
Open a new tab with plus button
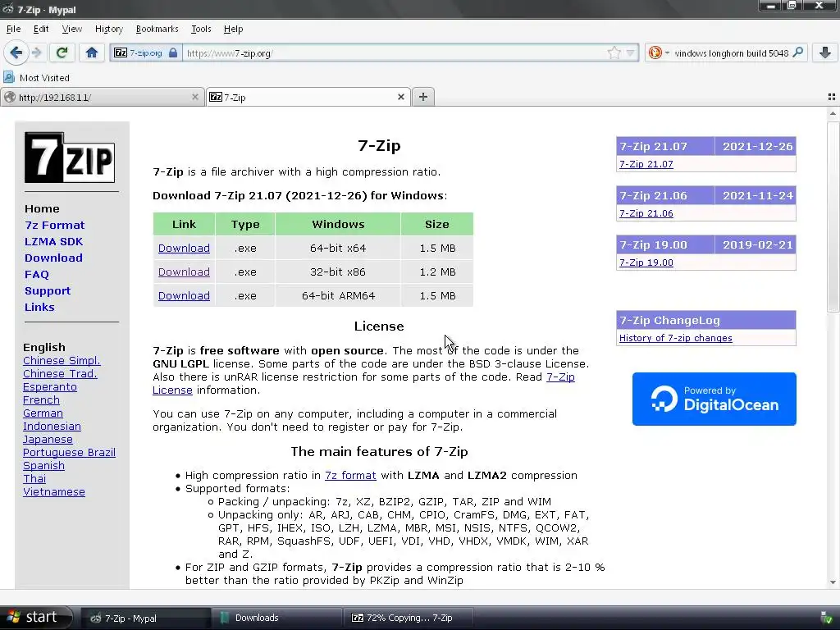(x=422, y=97)
